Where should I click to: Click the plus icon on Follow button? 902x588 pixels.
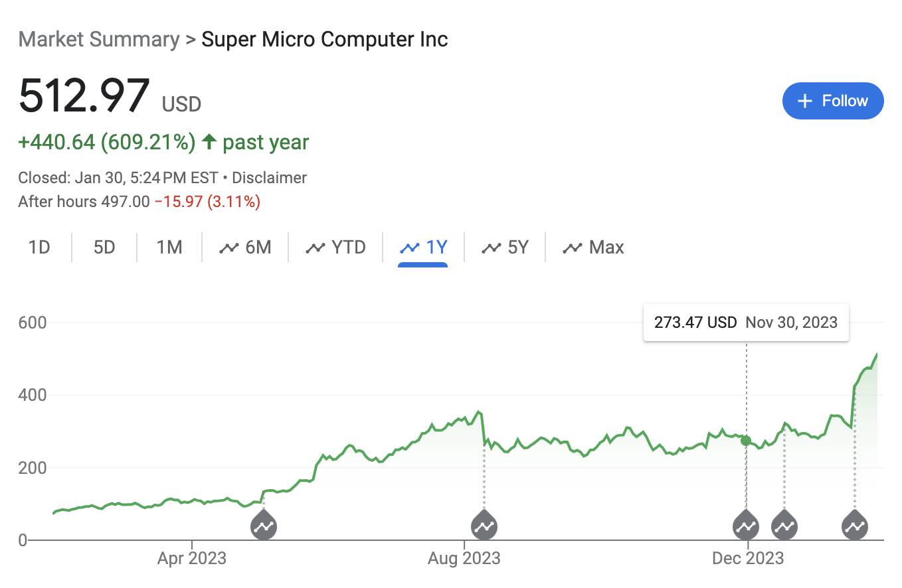pos(804,101)
